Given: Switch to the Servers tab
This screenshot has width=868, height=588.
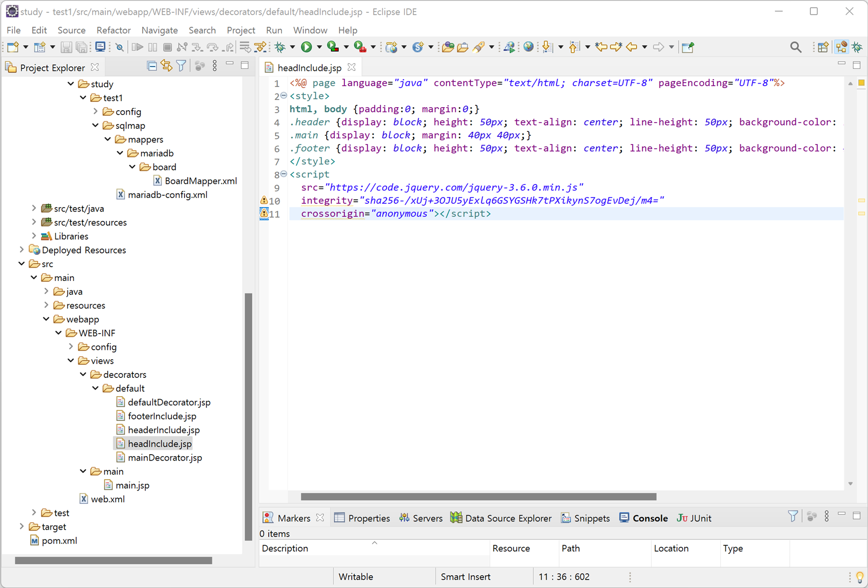Looking at the screenshot, I should pos(421,518).
